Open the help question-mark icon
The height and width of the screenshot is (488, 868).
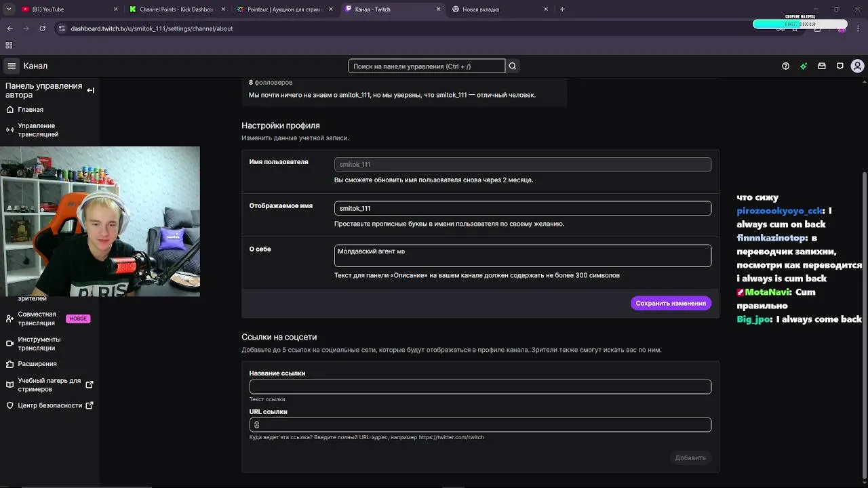point(785,66)
